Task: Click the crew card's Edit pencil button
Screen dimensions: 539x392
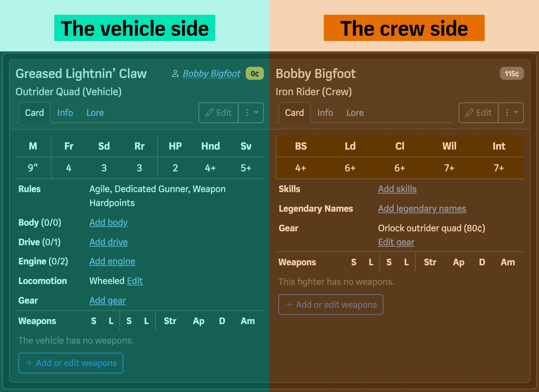Action: pos(478,113)
